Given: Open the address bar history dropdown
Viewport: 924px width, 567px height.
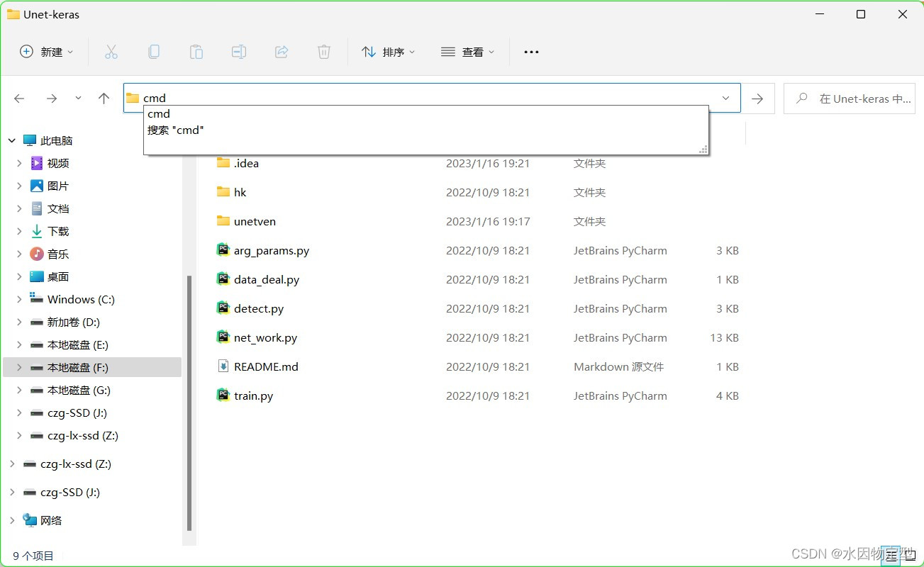Looking at the screenshot, I should click(x=725, y=98).
